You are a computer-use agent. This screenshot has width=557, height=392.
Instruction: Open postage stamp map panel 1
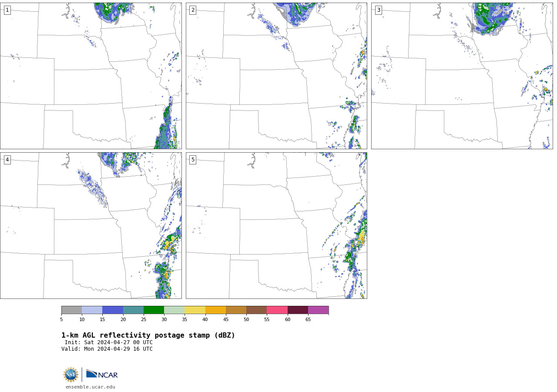point(91,76)
